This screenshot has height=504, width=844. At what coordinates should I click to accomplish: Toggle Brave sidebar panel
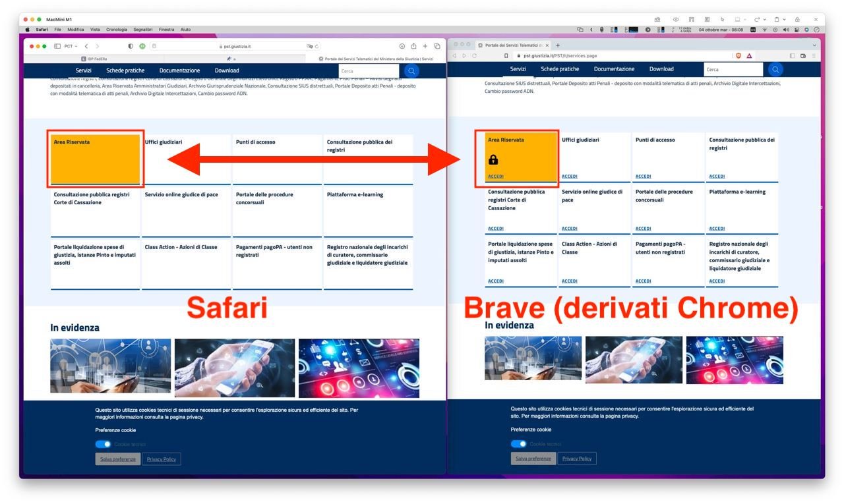click(792, 56)
